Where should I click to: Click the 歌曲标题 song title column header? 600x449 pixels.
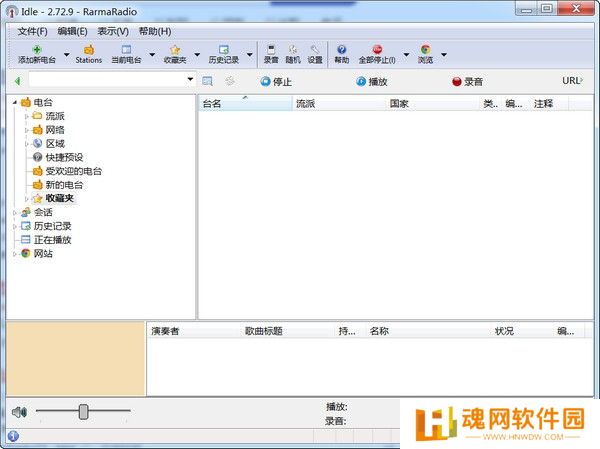[288, 331]
